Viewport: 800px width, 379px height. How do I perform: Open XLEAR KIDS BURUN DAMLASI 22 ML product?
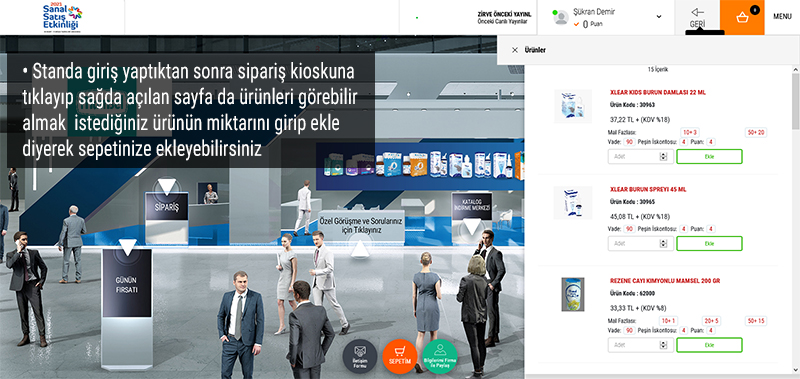(x=658, y=92)
